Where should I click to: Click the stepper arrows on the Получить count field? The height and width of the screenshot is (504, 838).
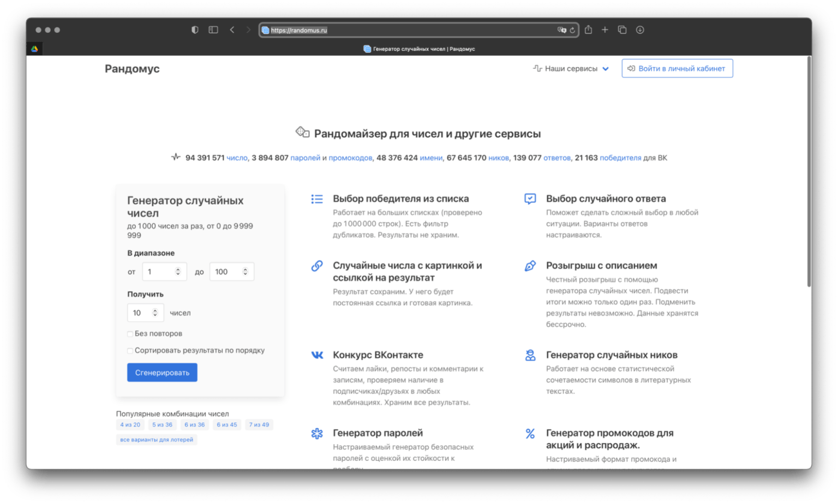(155, 313)
